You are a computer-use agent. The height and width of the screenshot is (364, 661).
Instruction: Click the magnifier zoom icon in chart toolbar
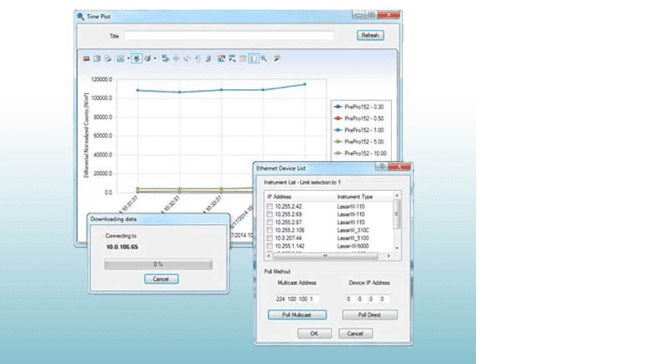pyautogui.click(x=264, y=59)
